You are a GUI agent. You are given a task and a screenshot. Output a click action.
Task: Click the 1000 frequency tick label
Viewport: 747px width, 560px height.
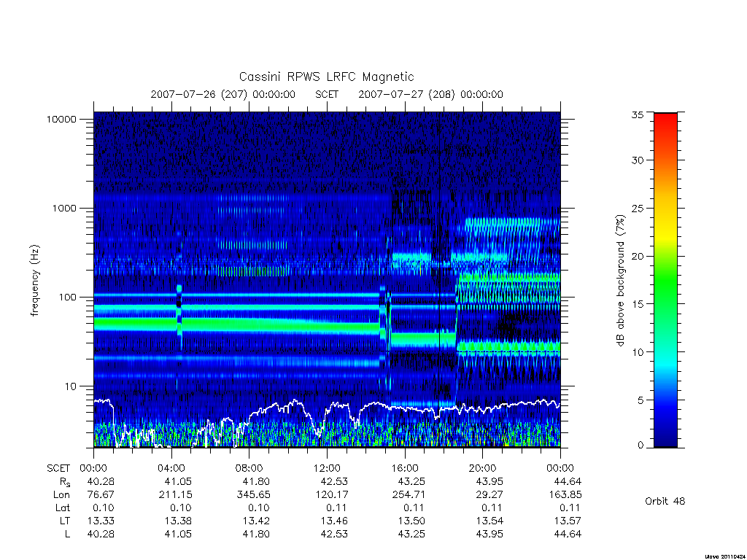pos(64,209)
